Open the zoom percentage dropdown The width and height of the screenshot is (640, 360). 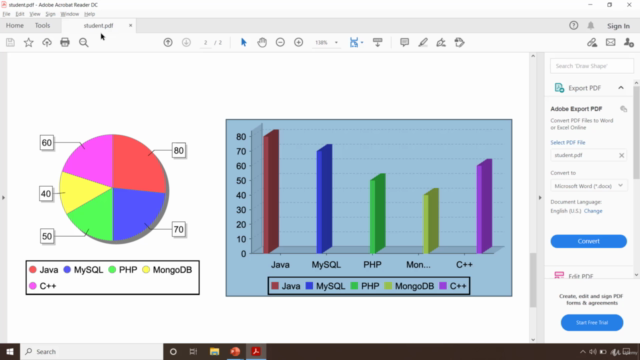click(x=336, y=42)
